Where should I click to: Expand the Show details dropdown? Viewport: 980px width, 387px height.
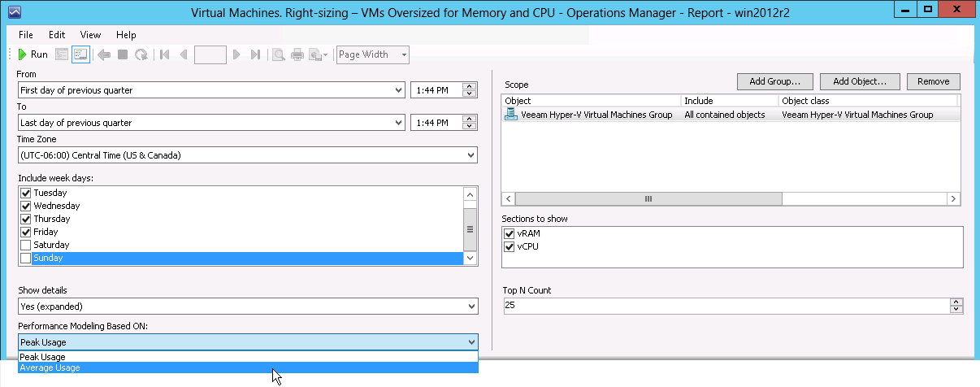click(248, 307)
